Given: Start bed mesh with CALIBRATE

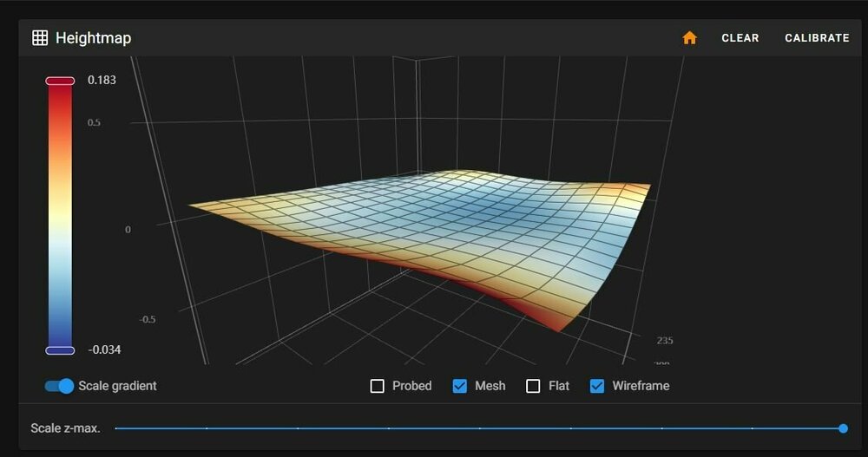Looking at the screenshot, I should coord(817,38).
